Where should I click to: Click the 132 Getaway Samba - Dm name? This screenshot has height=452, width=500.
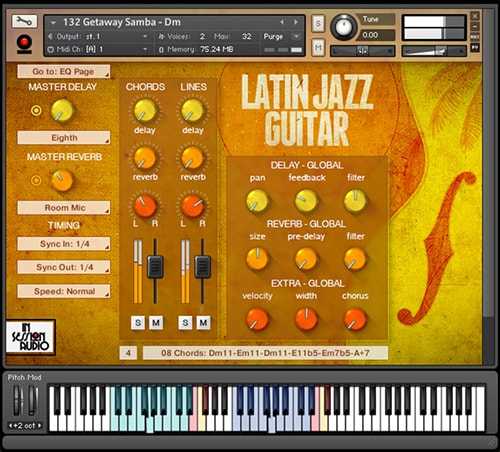coord(122,22)
